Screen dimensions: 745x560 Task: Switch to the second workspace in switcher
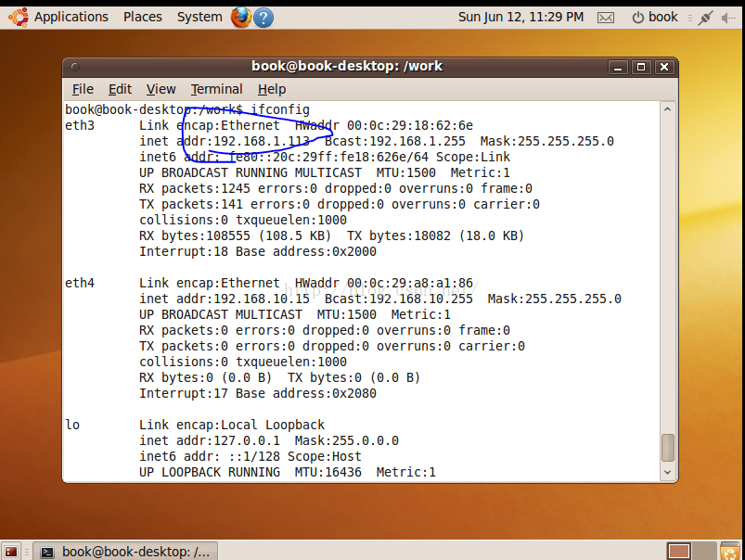pyautogui.click(x=703, y=552)
